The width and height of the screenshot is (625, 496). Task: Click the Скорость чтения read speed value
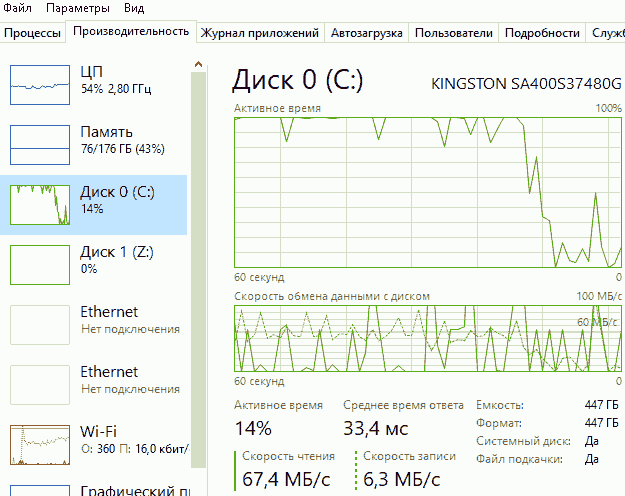click(287, 478)
